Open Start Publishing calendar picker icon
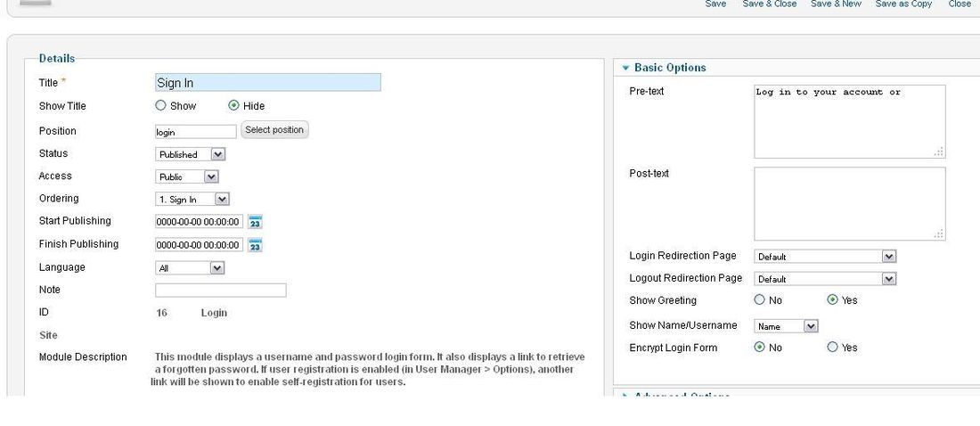Viewport: 980px width, 426px height. point(255,222)
